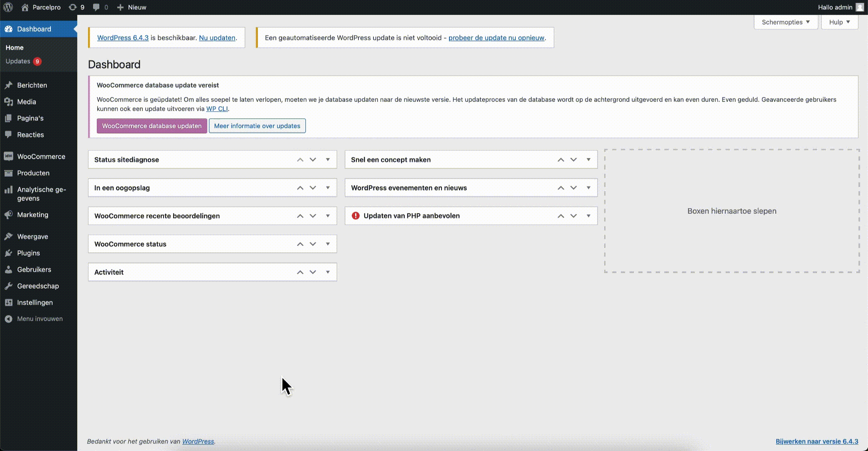The height and width of the screenshot is (451, 868).
Task: Open the Marketing menu
Action: tap(38, 215)
